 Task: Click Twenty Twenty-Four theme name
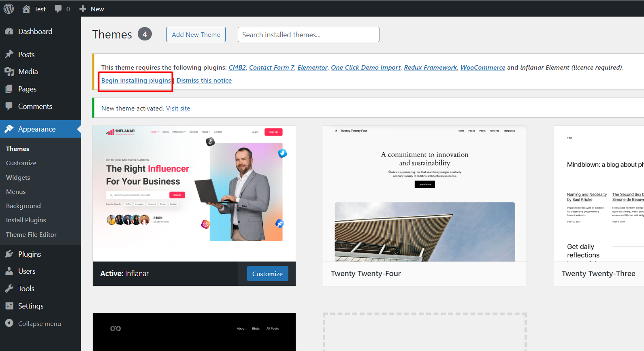pos(366,274)
